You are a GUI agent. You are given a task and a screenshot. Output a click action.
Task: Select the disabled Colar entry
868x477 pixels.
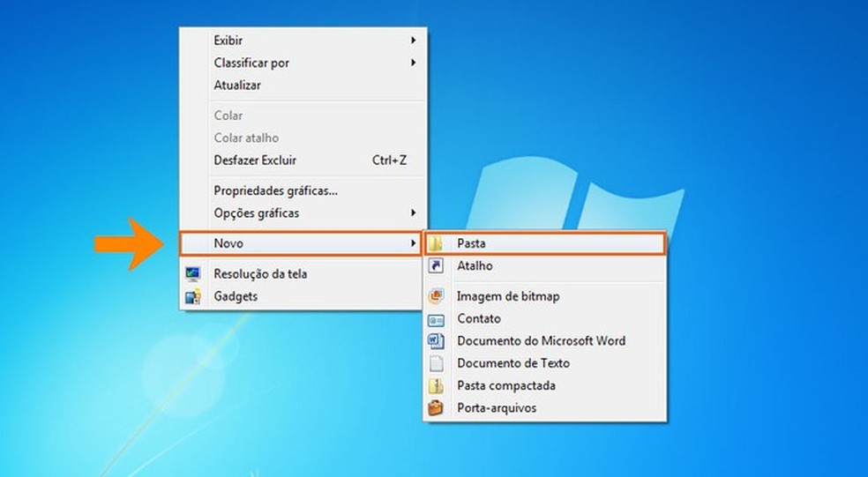(x=303, y=116)
